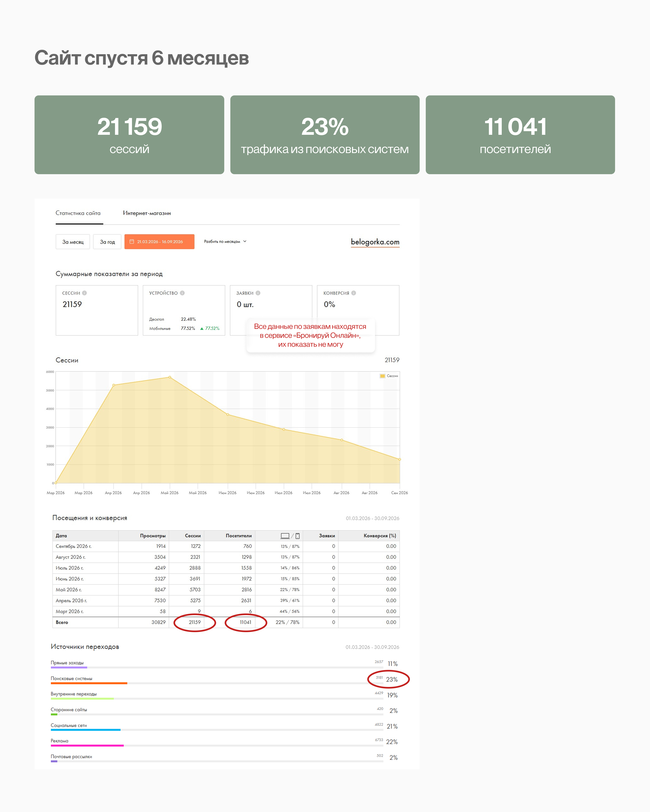Click the Май 2026 peak point on chart
Image resolution: width=650 pixels, height=812 pixels.
(170, 377)
